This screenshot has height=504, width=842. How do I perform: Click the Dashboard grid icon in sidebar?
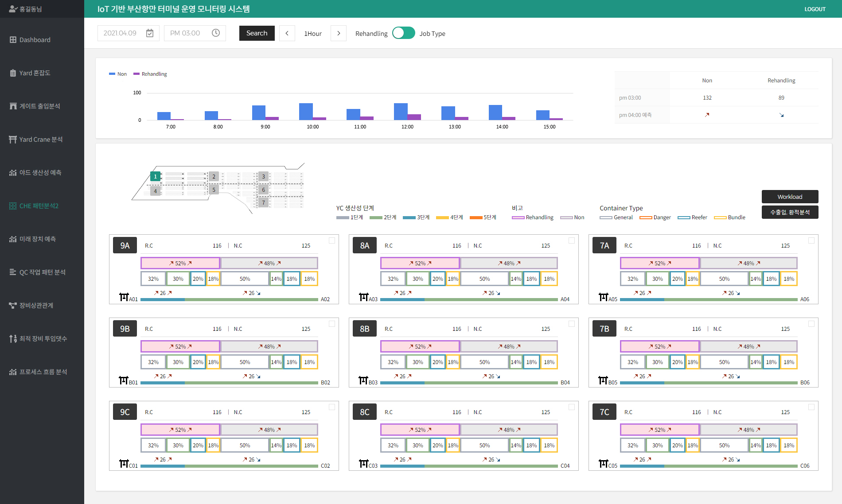point(13,40)
